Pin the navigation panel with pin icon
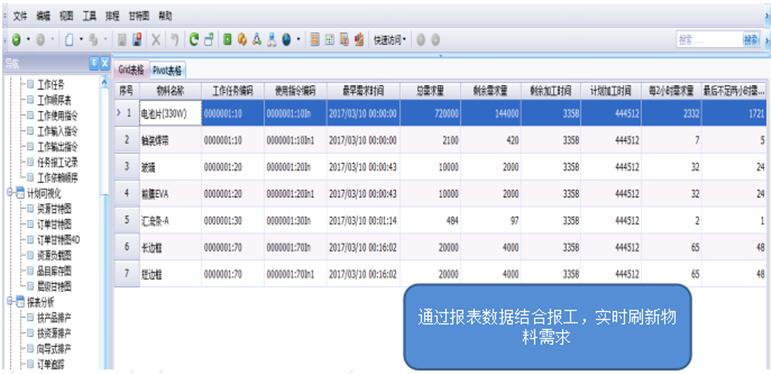Screen dimensions: 771x374 tap(94, 63)
